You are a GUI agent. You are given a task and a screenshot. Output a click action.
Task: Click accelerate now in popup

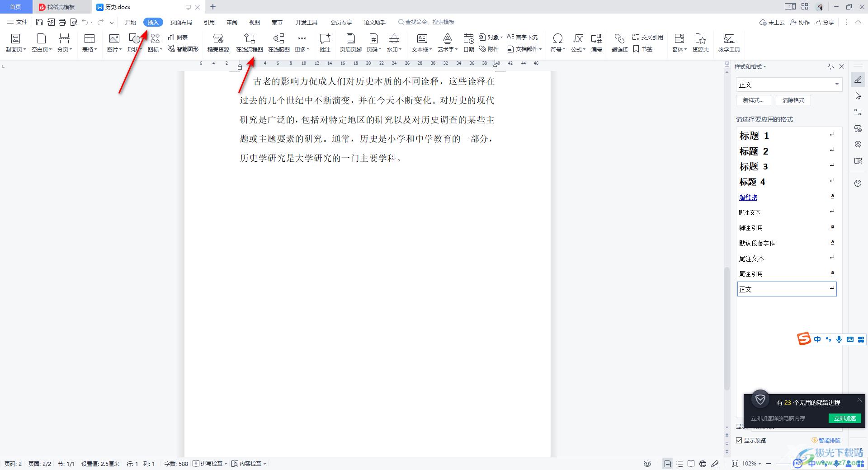coord(844,418)
